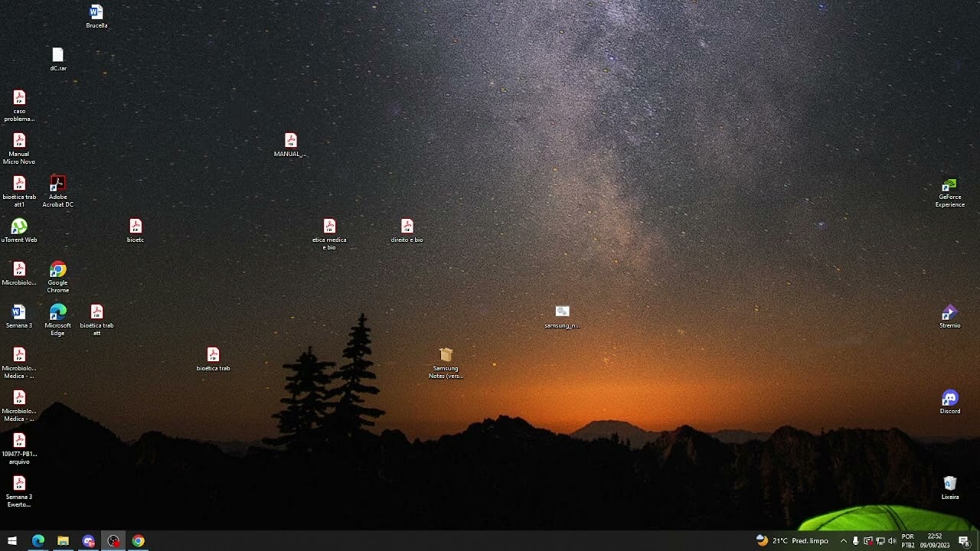
Task: Open the volume control in tray
Action: (x=892, y=541)
